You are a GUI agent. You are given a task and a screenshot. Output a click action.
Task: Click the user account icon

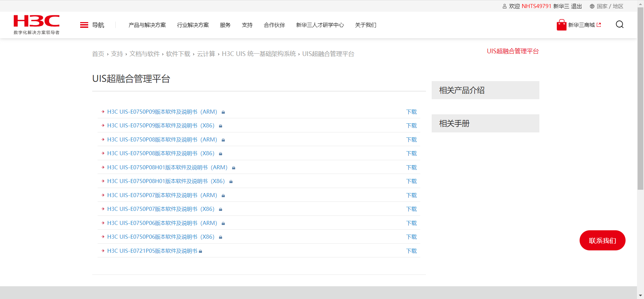point(504,6)
